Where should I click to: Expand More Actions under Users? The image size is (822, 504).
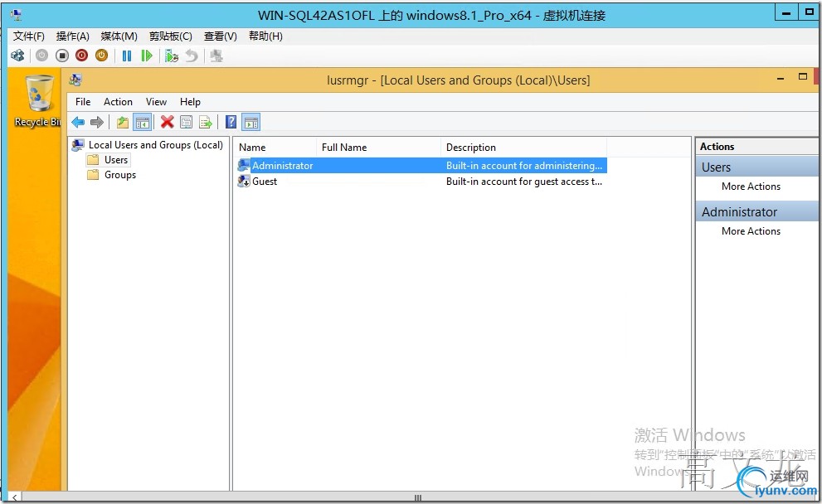pyautogui.click(x=751, y=187)
